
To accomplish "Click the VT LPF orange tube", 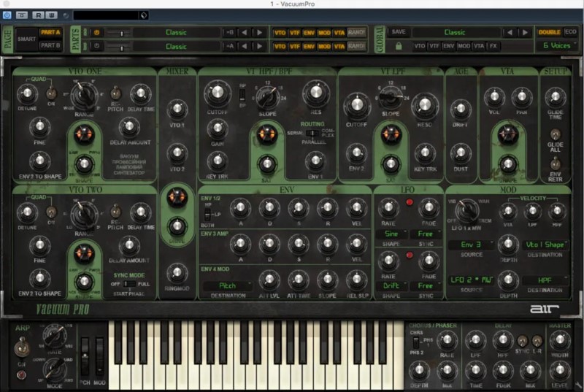I will (x=391, y=135).
